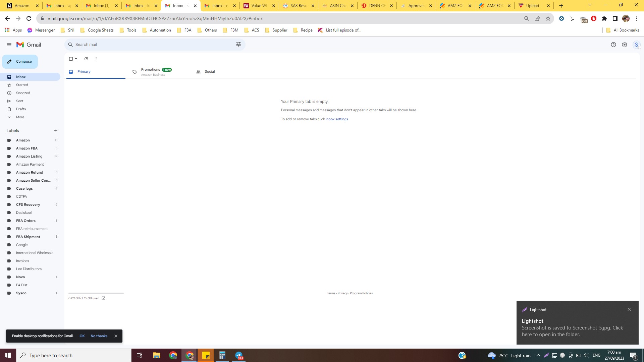Close the Lightshot notification
This screenshot has width=644, height=362.
[629, 309]
